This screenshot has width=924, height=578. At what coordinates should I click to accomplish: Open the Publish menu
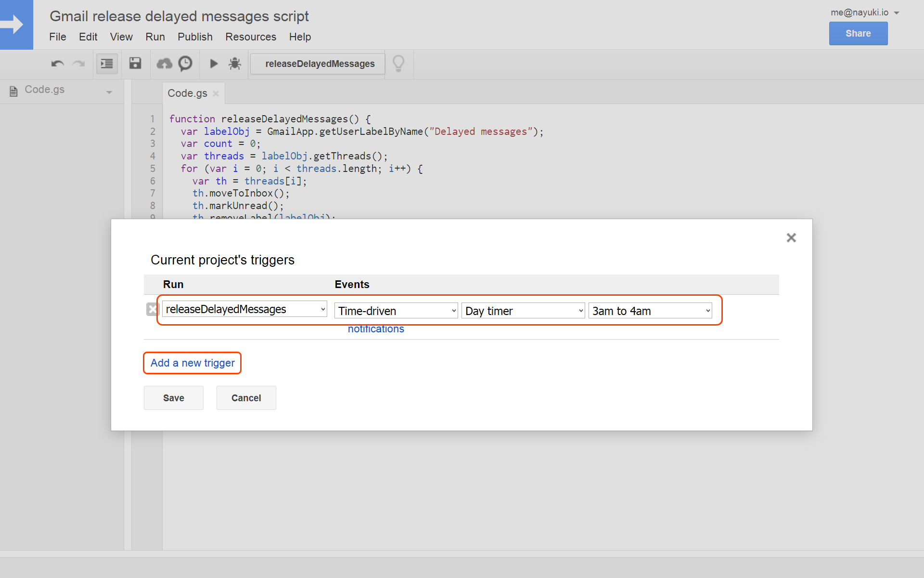coord(195,37)
